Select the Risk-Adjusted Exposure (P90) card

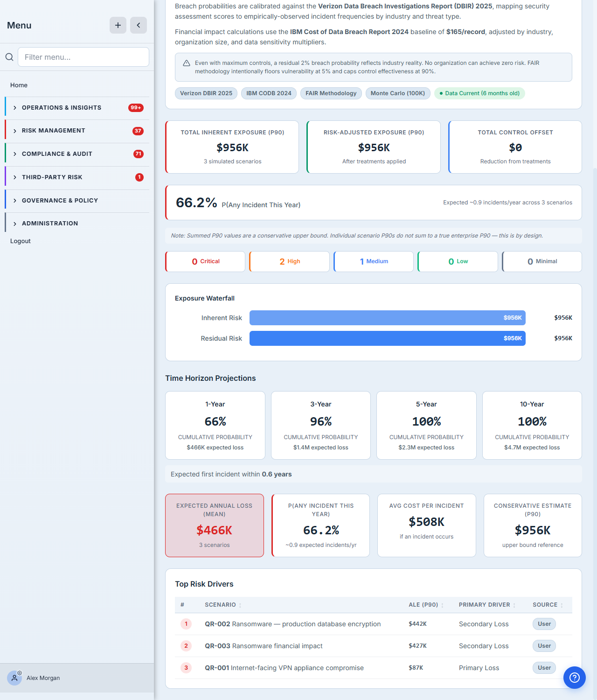point(374,147)
